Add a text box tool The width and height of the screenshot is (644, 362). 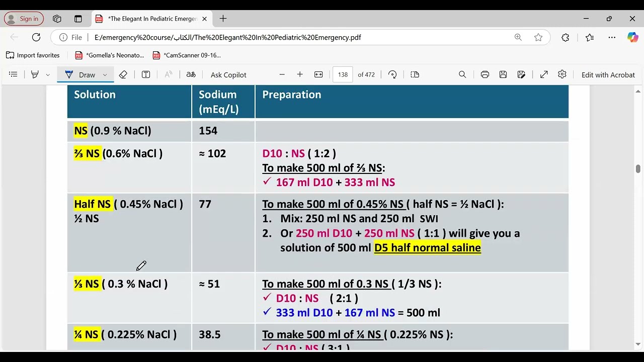[146, 74]
